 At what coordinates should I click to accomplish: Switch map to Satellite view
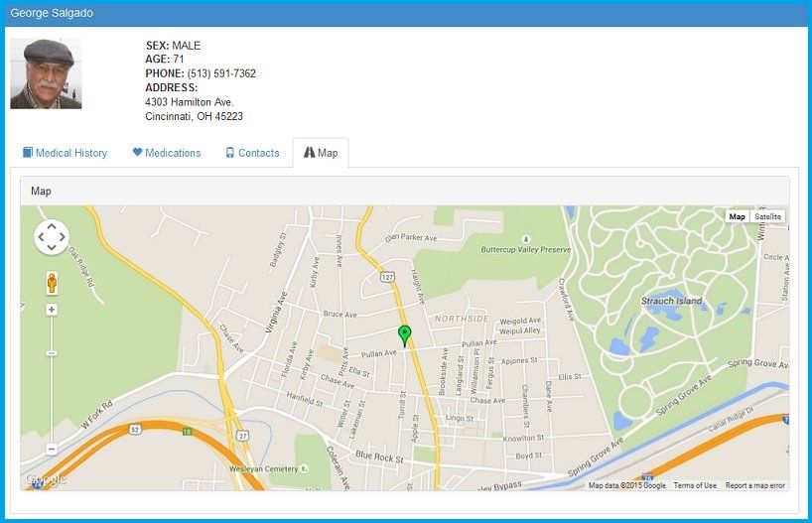767,216
